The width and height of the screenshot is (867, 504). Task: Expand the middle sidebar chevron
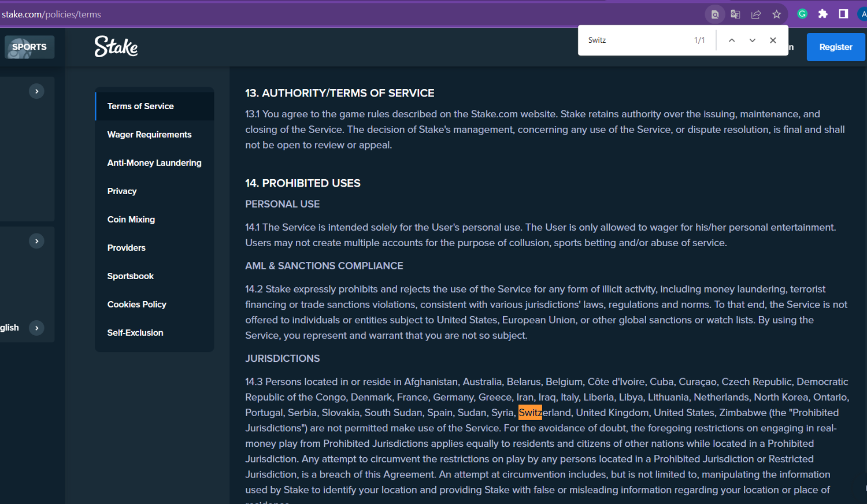(x=36, y=241)
